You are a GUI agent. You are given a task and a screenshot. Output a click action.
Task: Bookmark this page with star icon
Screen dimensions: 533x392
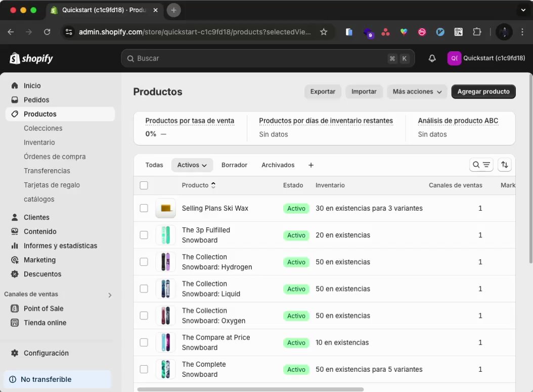324,32
